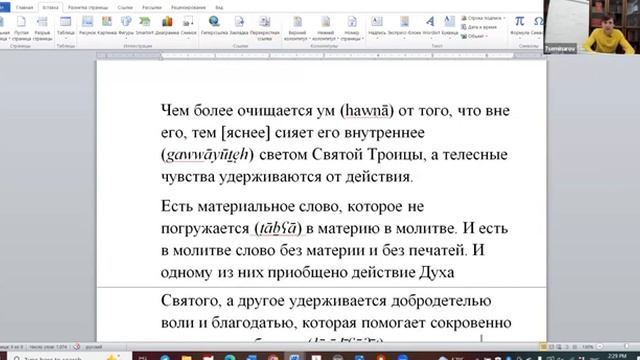Open the Вид (View) tab
Viewport: 640px width, 360px height.
[x=219, y=7]
